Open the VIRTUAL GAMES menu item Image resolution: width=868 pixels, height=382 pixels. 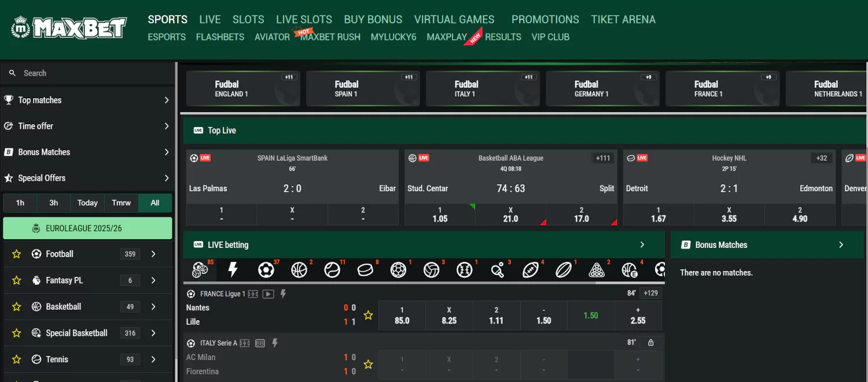pyautogui.click(x=454, y=19)
